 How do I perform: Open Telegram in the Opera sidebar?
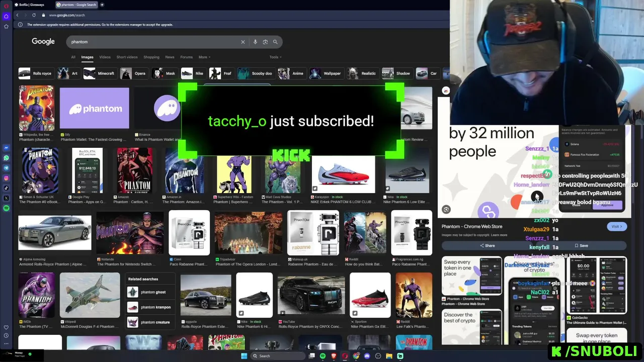(6, 168)
